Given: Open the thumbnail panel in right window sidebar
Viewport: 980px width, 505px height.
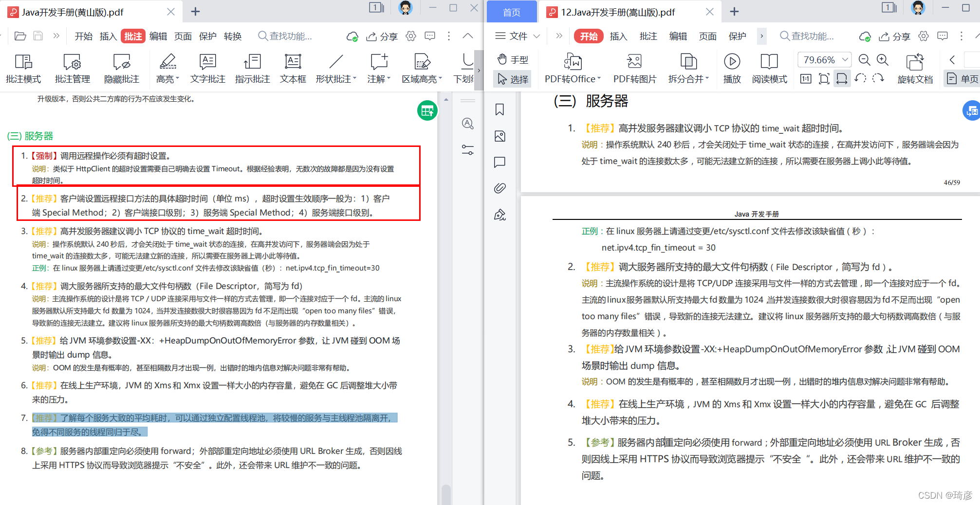Looking at the screenshot, I should point(499,136).
